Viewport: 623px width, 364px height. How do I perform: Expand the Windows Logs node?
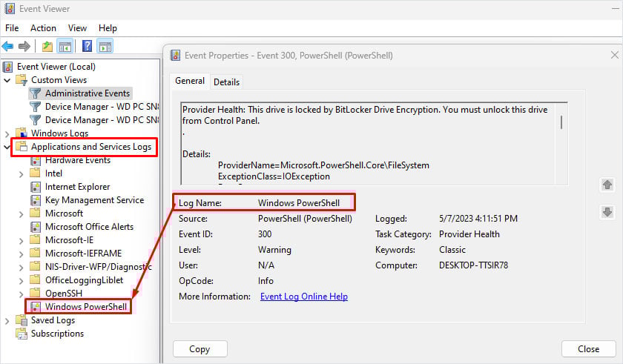tap(7, 133)
